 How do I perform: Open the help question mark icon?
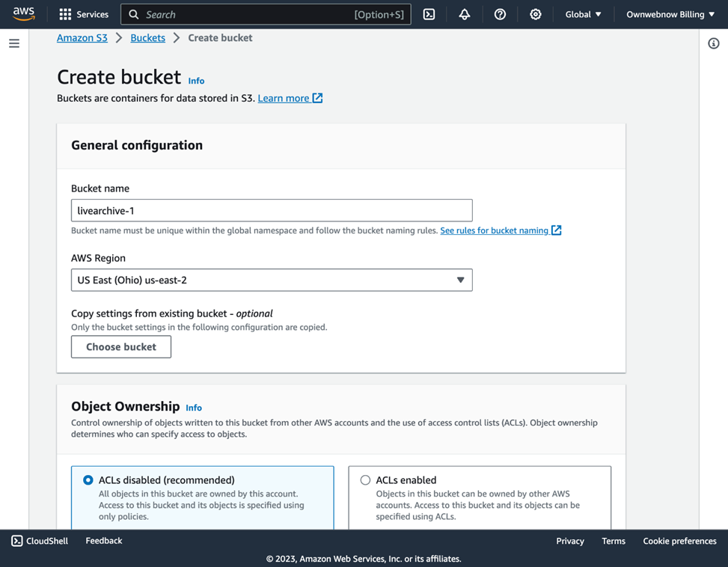pyautogui.click(x=500, y=14)
